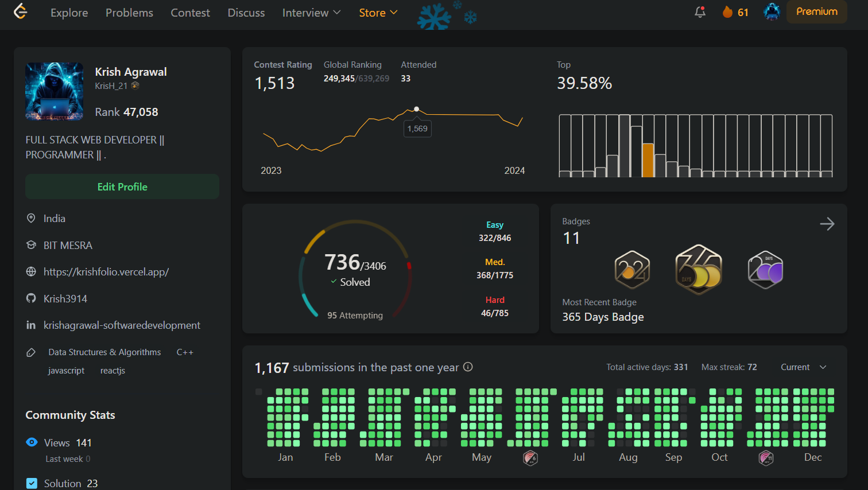Click the 1,569 rating point marker
The height and width of the screenshot is (490, 868).
pos(416,109)
